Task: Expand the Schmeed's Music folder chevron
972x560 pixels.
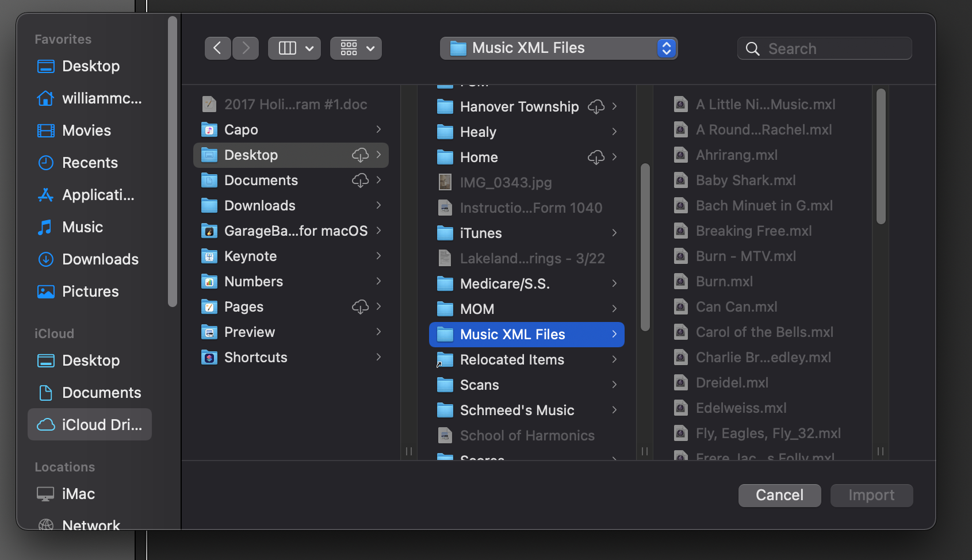Action: (614, 411)
